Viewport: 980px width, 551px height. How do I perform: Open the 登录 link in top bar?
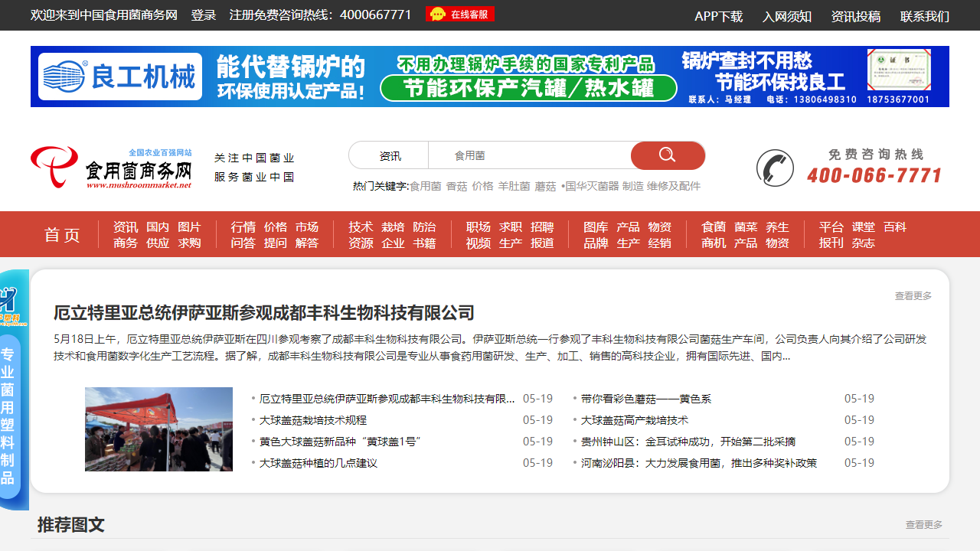pos(204,15)
